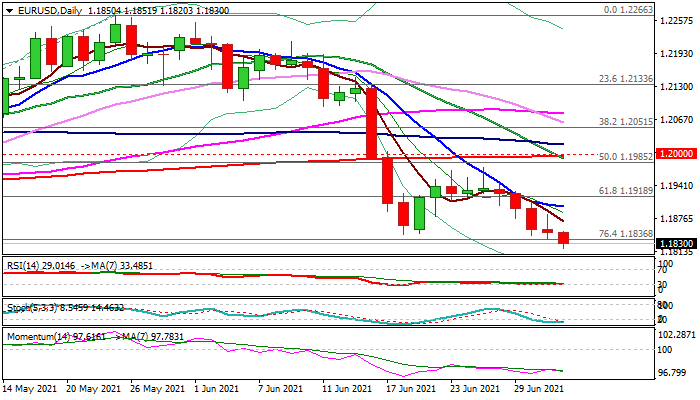The width and height of the screenshot is (700, 400).
Task: Select the last red candlestick at 1.18300
Action: (x=563, y=240)
